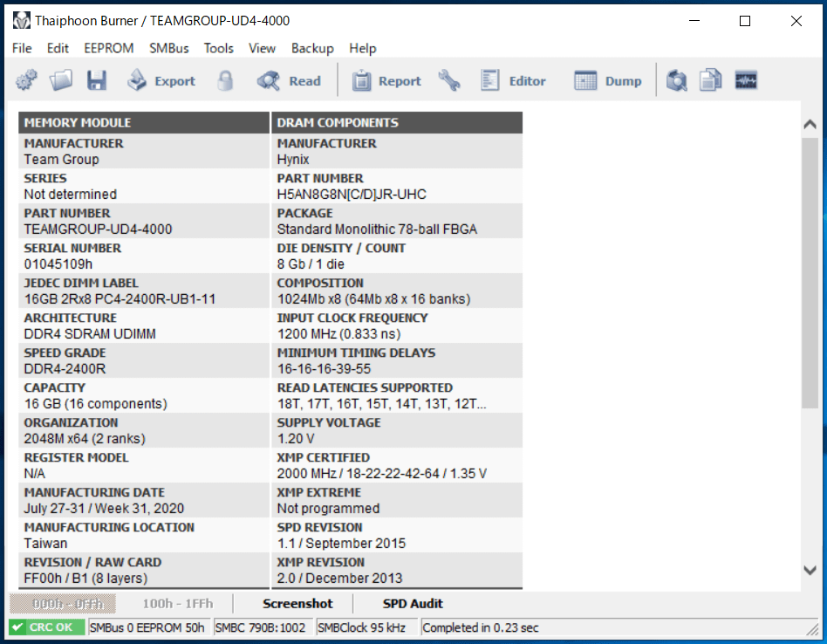This screenshot has height=644, width=827.
Task: Open the SMBus menu
Action: click(x=168, y=48)
